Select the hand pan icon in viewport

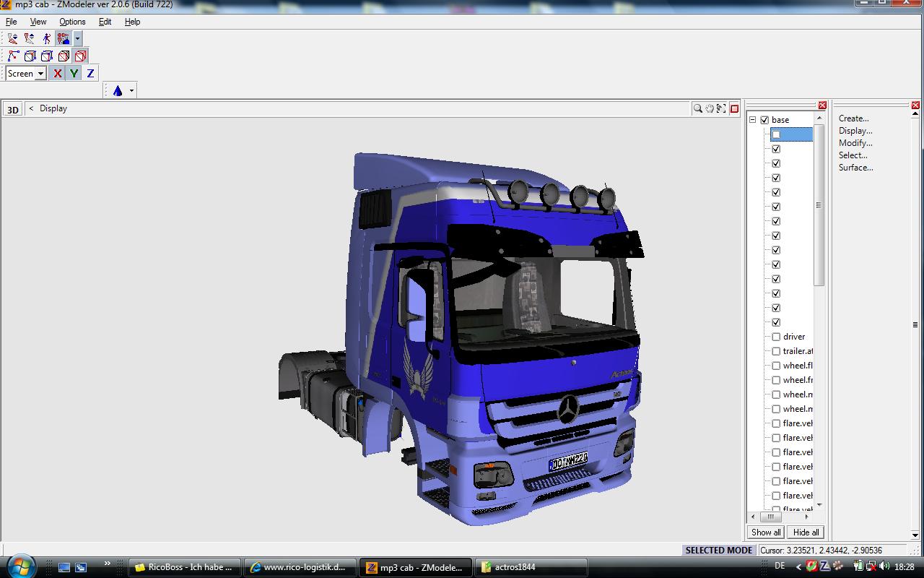[710, 108]
